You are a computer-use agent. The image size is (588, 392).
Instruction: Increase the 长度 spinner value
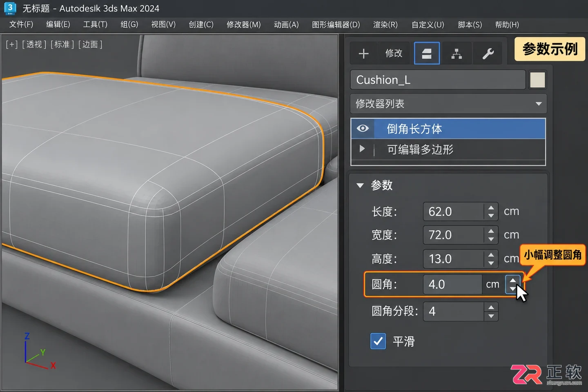tap(491, 208)
